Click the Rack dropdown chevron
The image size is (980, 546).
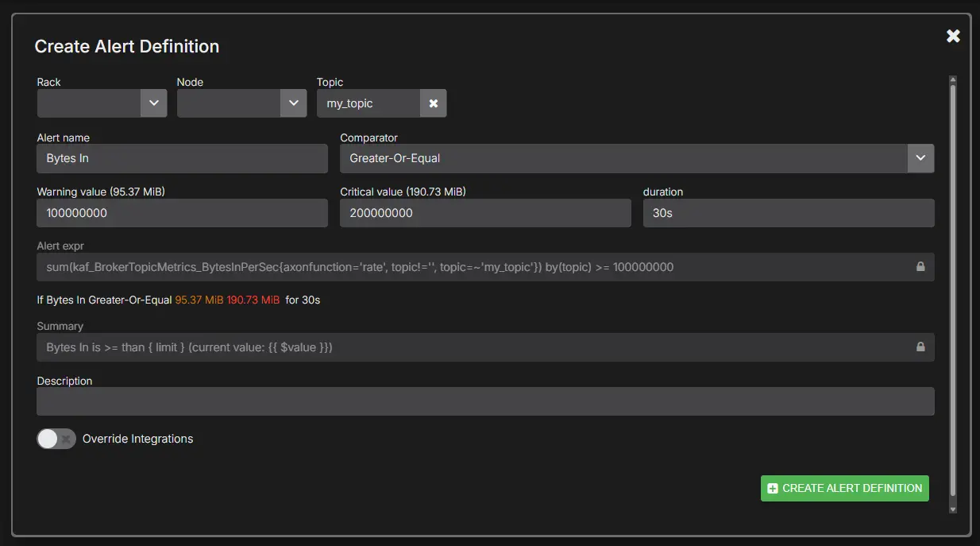(x=153, y=103)
